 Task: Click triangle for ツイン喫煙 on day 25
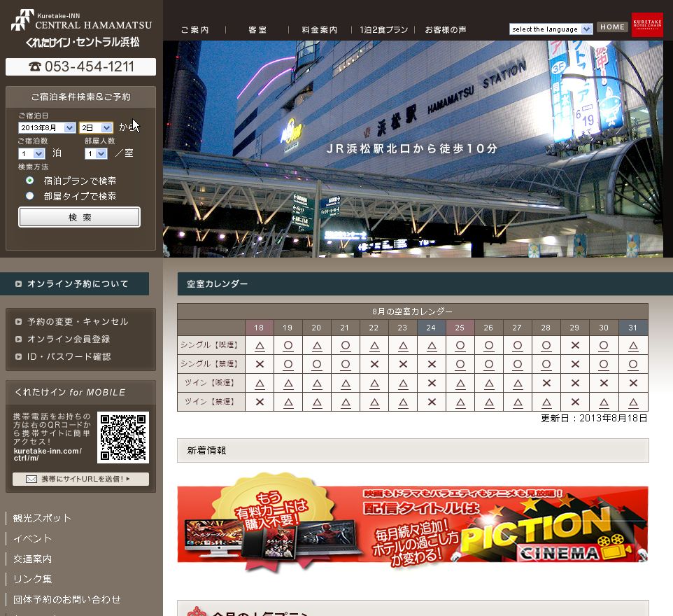[460, 384]
